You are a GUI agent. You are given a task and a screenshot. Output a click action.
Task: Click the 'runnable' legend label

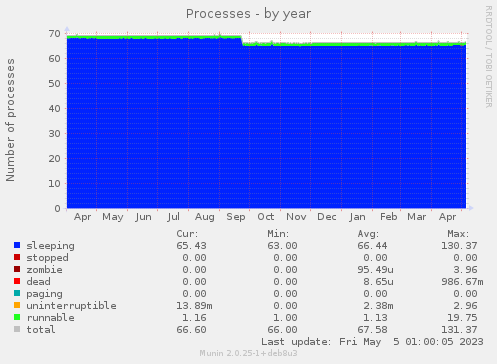51,318
